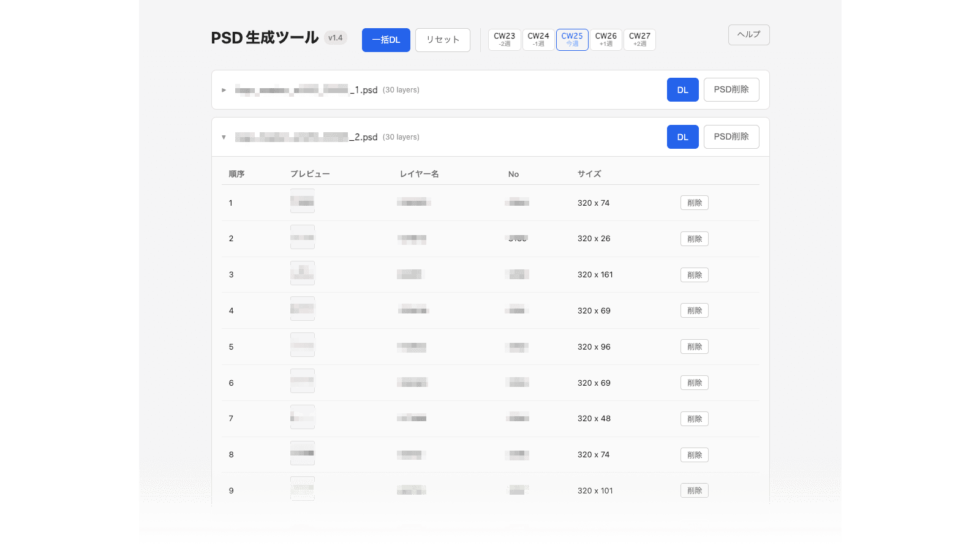Download the _1.psd file with DL

683,90
